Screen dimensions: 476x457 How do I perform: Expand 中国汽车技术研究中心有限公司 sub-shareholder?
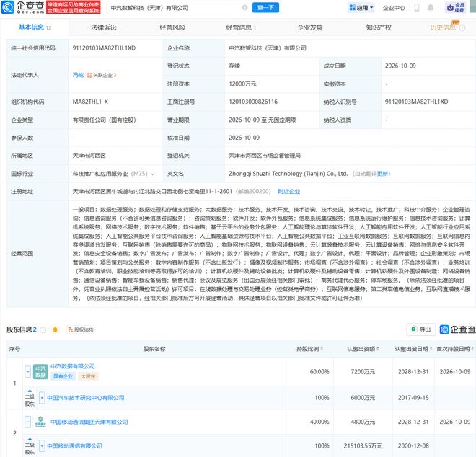click(x=42, y=397)
